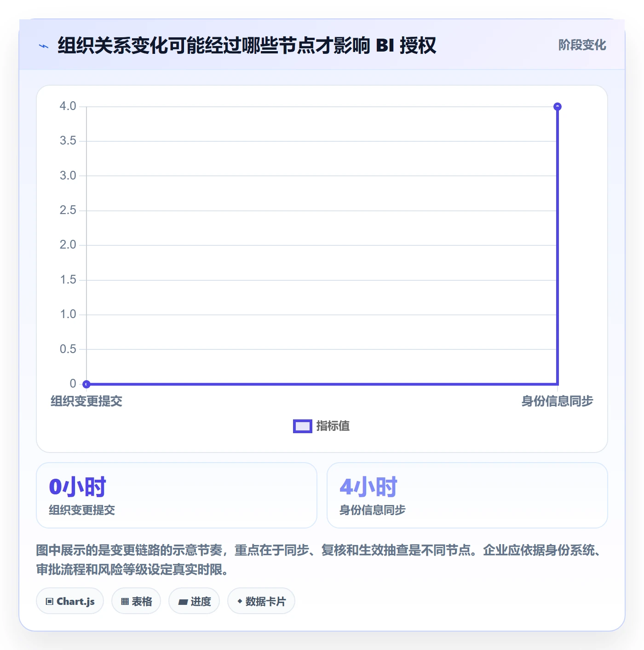644x650 pixels.
Task: Select the Chart.js tag
Action: (x=70, y=601)
